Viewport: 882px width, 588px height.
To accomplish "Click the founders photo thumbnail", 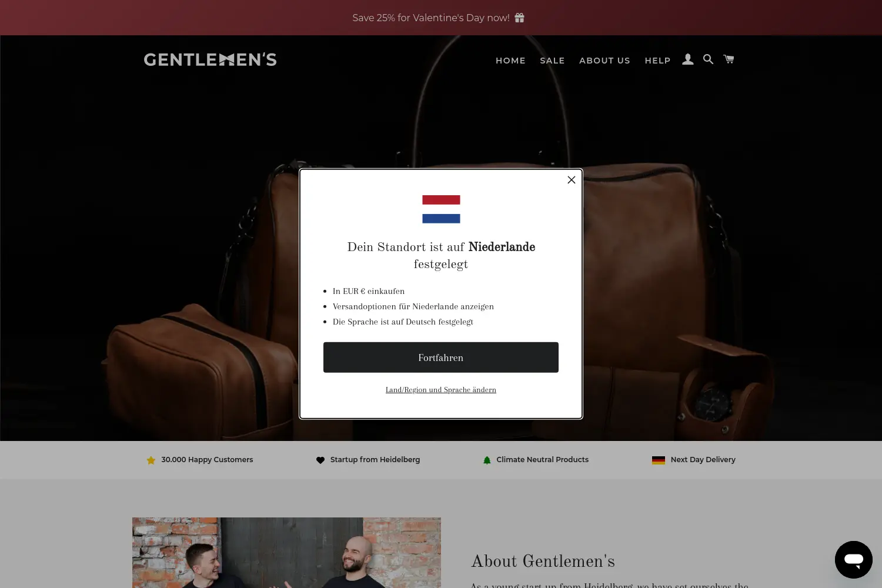I will point(286,553).
